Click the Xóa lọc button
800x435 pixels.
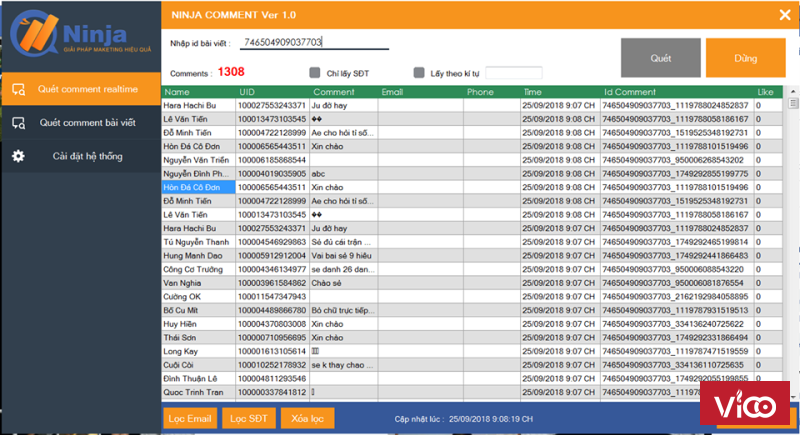point(307,419)
